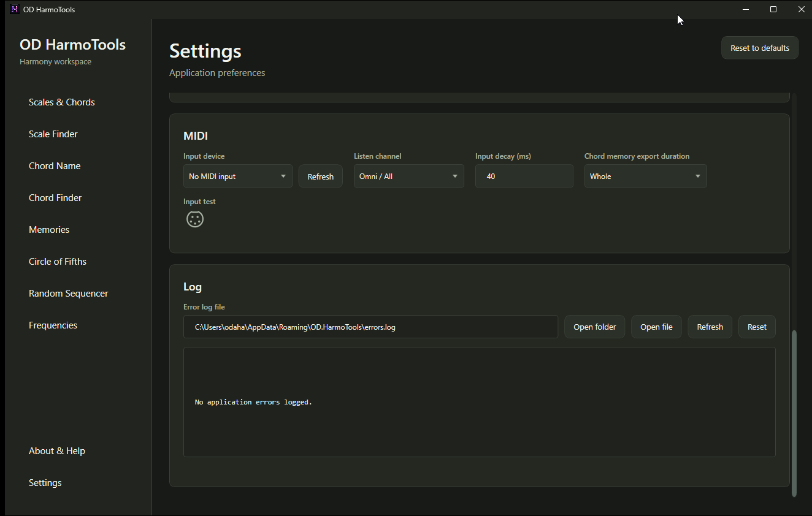The width and height of the screenshot is (812, 516).
Task: Maximize the OD HarmoTools window
Action: pyautogui.click(x=773, y=9)
